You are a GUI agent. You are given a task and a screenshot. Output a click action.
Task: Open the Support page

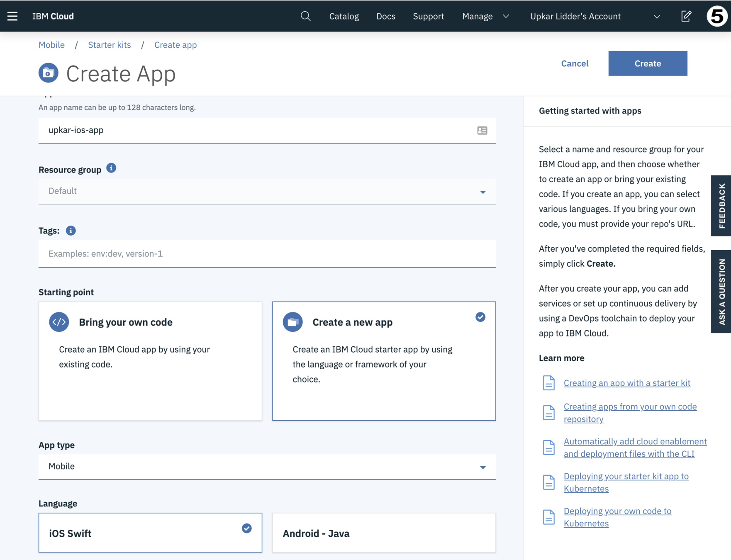[x=429, y=16]
